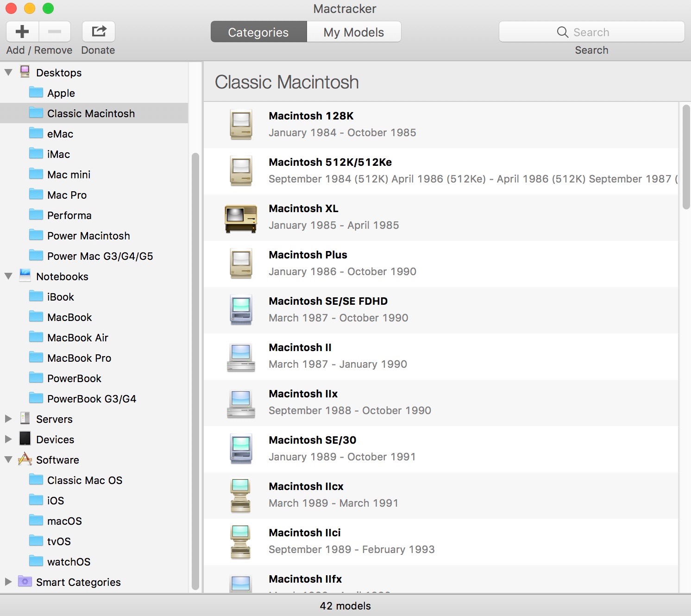Select the Macintosh 128K model name

[x=311, y=116]
